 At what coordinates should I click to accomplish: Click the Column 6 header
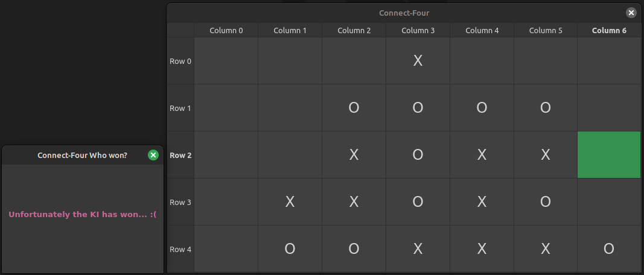point(609,30)
